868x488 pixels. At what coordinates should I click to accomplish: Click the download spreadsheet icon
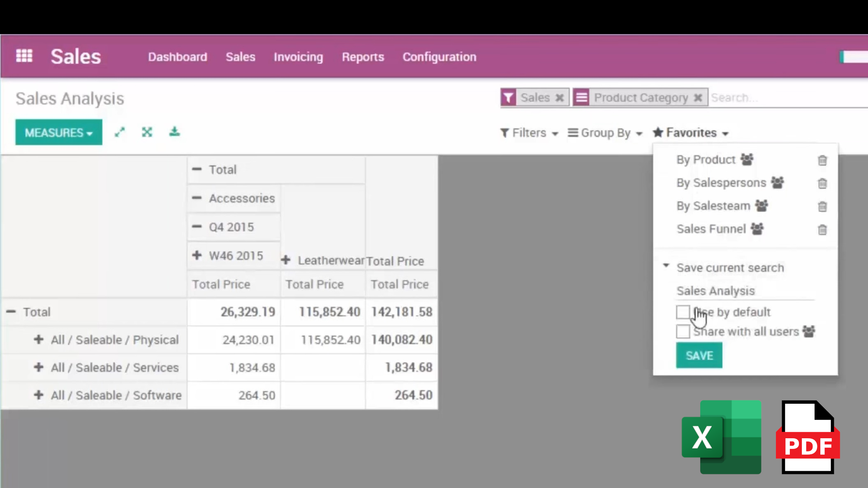174,132
